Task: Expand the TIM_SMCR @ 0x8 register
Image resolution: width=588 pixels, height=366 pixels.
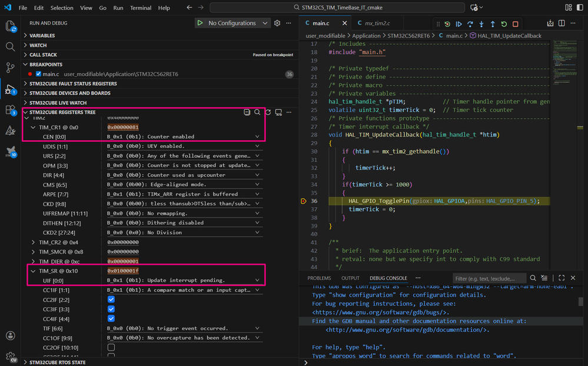Action: click(33, 252)
